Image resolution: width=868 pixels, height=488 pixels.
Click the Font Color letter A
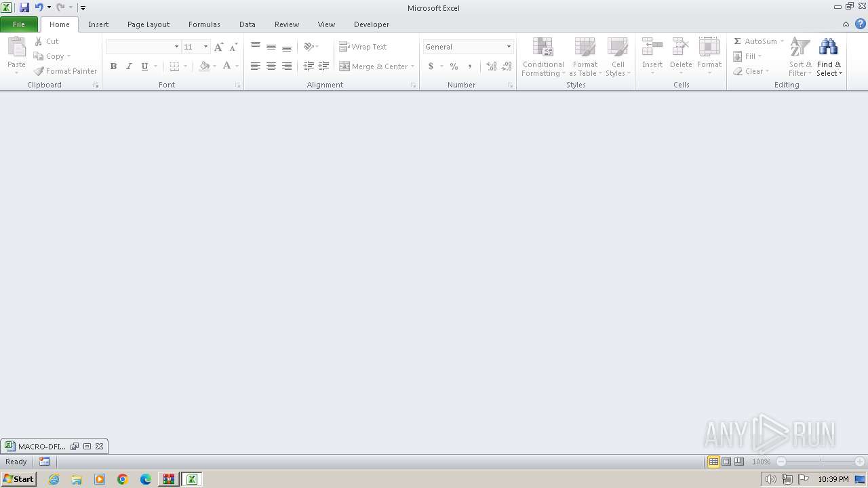pyautogui.click(x=227, y=66)
